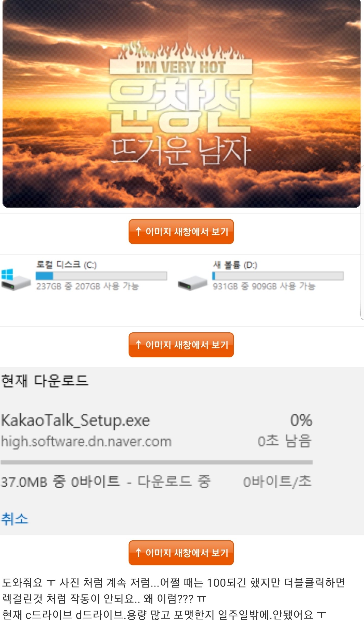Open the third 이미지 새창에서 보기 button under the download panel
Image resolution: width=364 pixels, height=625 pixels.
pyautogui.click(x=181, y=553)
